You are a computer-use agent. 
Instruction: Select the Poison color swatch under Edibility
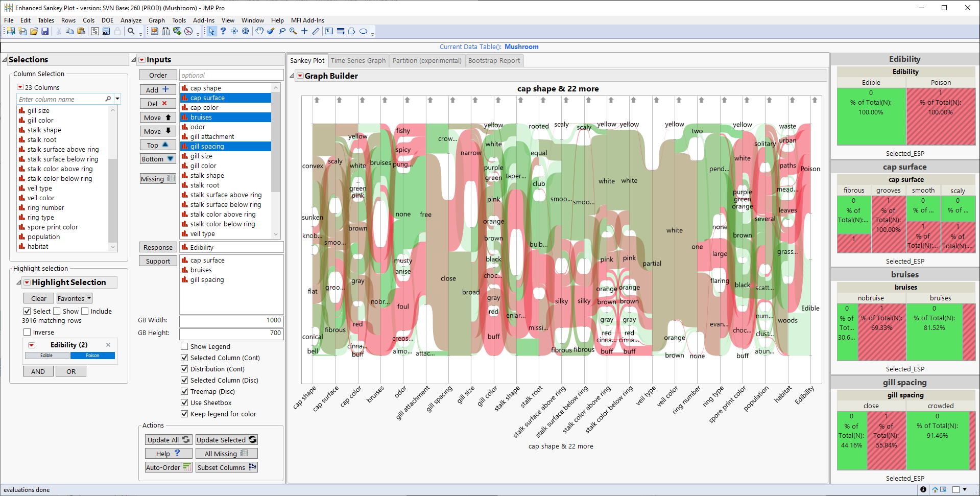(x=92, y=355)
